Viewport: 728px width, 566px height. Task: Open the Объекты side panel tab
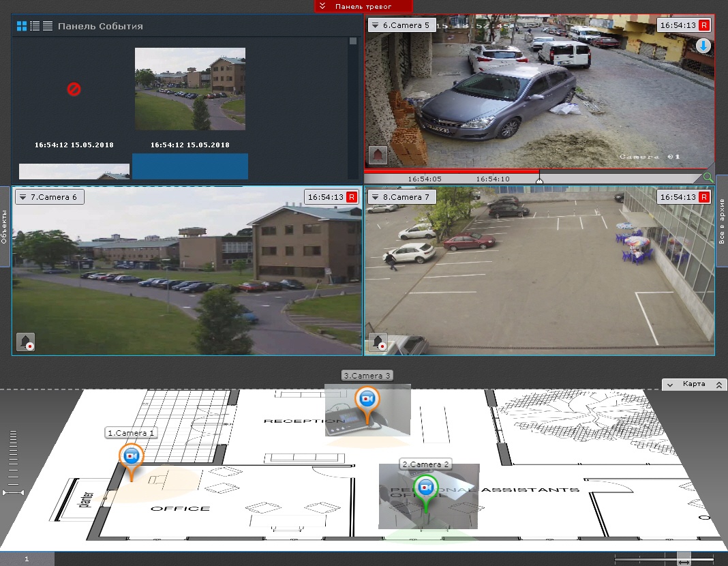click(x=5, y=226)
